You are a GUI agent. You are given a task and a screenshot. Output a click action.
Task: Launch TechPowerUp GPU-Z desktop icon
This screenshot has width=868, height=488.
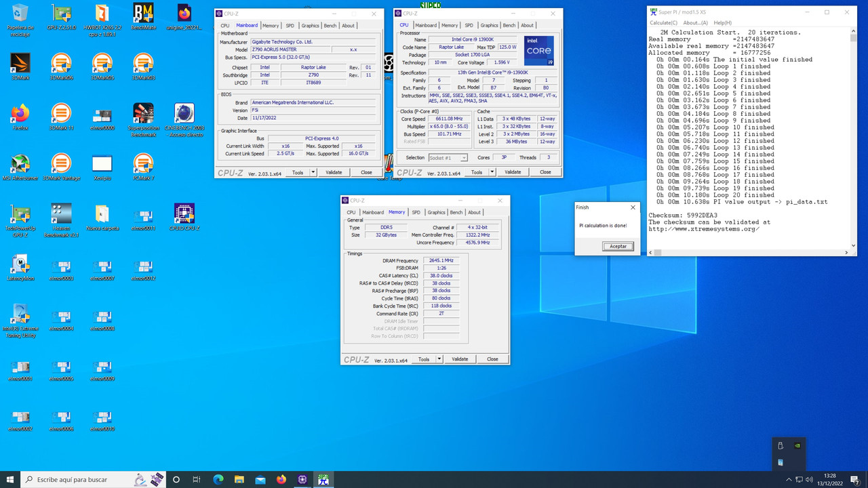tap(20, 220)
